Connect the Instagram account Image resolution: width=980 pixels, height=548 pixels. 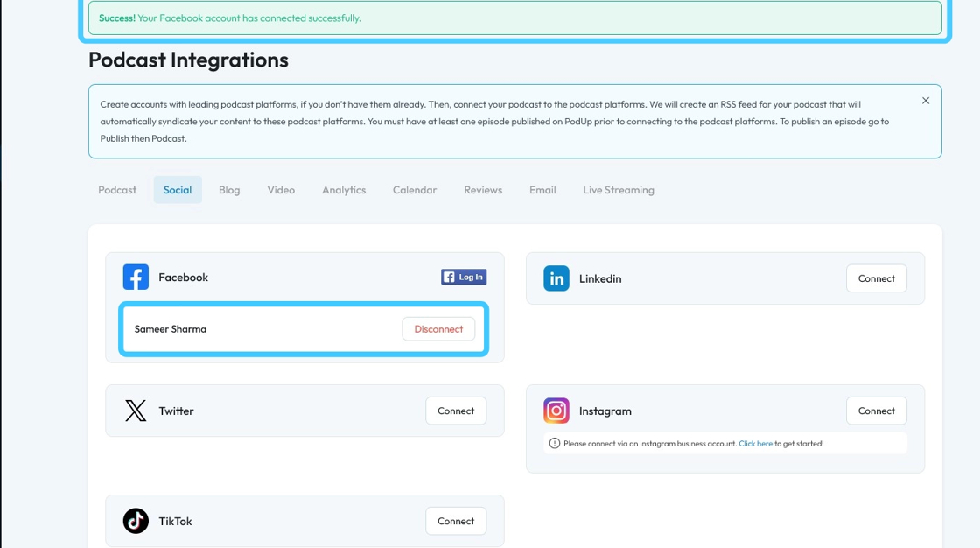click(x=876, y=411)
